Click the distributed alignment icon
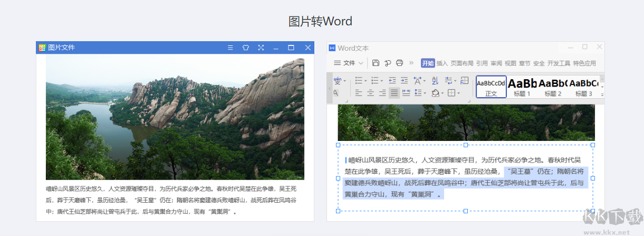 tap(406, 93)
